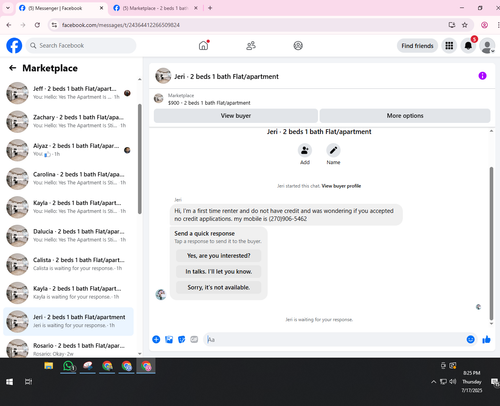This screenshot has width=500, height=406.
Task: Close the Marketplace browser tab
Action: [196, 8]
